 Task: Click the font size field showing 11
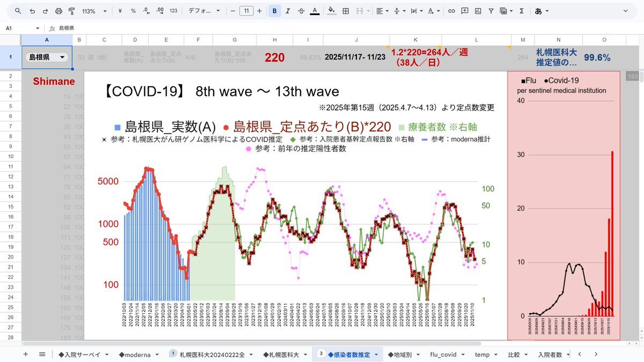246,11
